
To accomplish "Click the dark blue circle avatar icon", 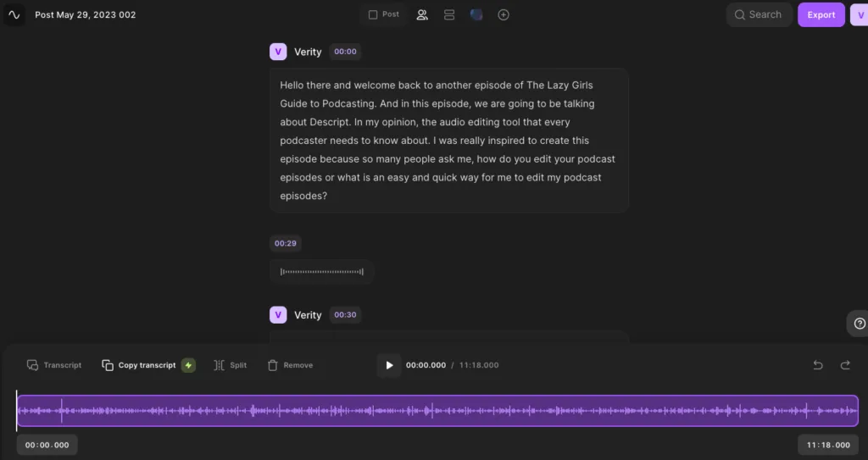I will tap(476, 15).
